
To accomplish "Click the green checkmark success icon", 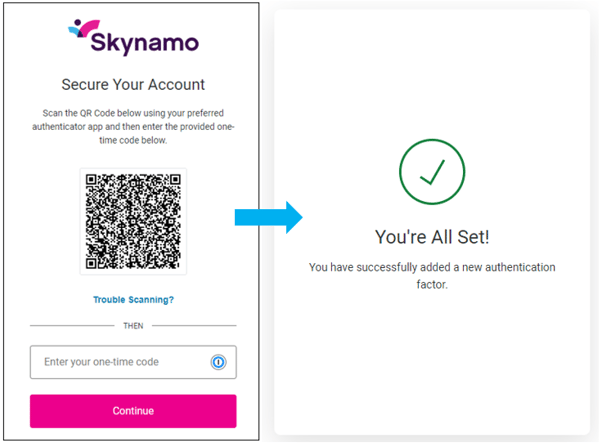I will point(432,174).
